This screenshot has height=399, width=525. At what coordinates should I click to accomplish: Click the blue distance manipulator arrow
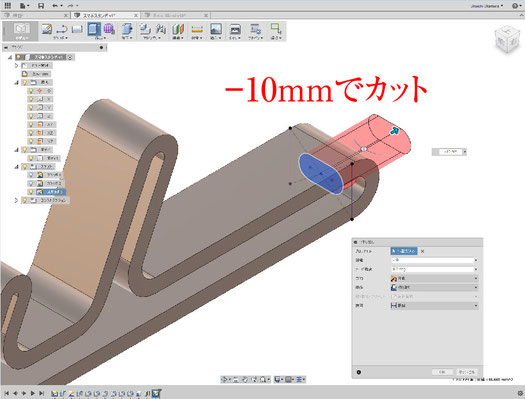pos(394,131)
